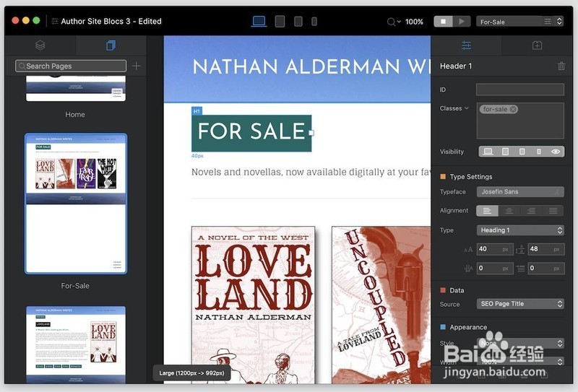
Task: Switch to mobile phone viewport icon
Action: pyautogui.click(x=314, y=22)
